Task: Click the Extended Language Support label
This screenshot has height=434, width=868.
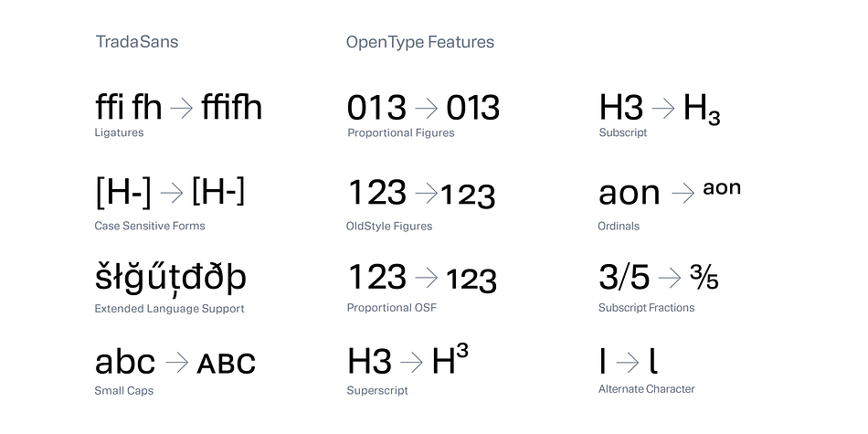Action: 169,309
